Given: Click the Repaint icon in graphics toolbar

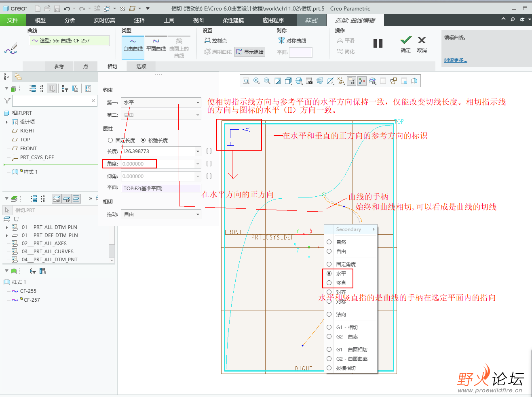Looking at the screenshot, I should [278, 81].
